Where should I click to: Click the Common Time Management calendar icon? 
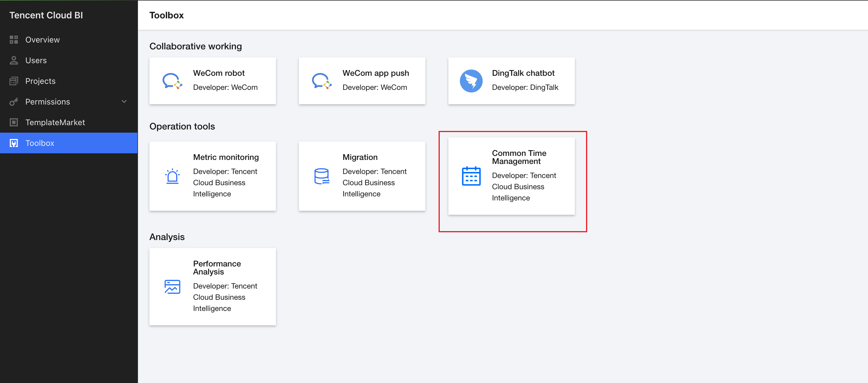click(x=471, y=176)
